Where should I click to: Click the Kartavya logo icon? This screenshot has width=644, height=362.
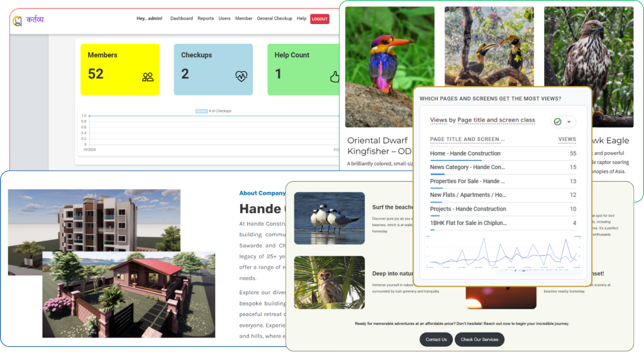(x=17, y=21)
